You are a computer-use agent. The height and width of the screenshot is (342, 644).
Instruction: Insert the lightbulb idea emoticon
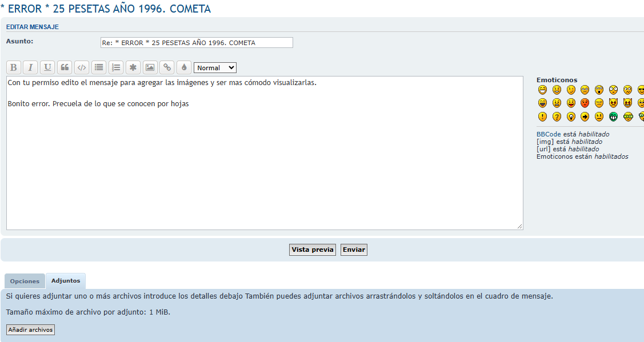point(571,117)
